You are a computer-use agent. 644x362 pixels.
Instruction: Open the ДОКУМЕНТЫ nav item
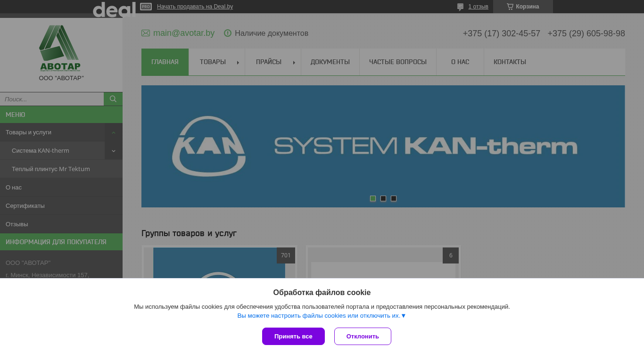coord(330,62)
